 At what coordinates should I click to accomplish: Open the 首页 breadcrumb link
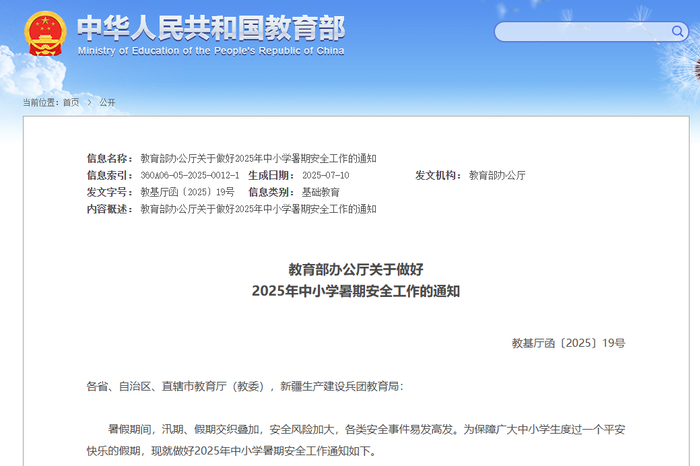tap(71, 103)
